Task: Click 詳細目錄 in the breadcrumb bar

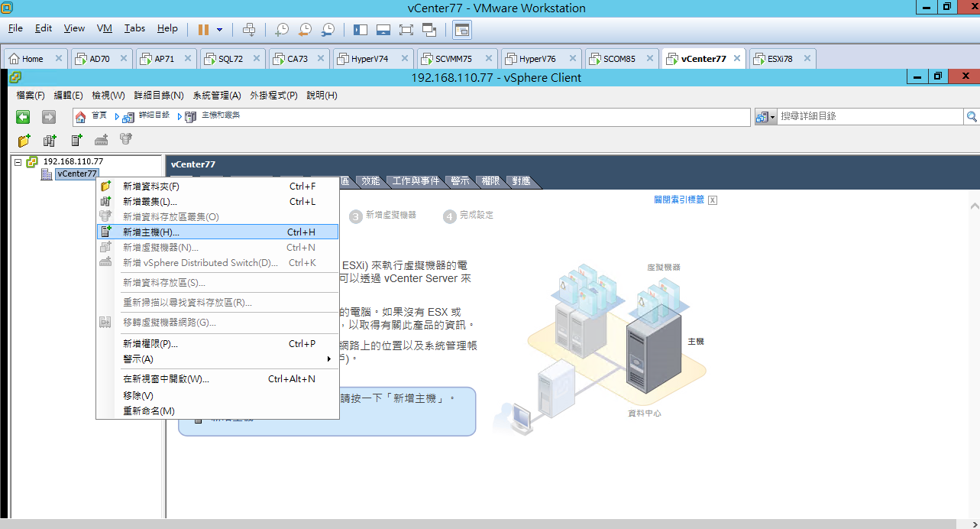Action: pos(154,115)
